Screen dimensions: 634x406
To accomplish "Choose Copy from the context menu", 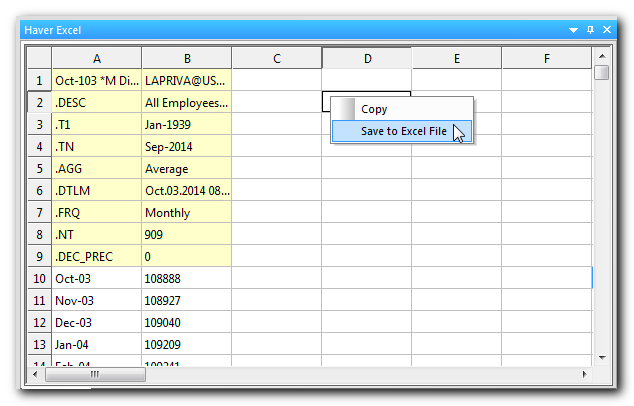I will tap(402, 109).
